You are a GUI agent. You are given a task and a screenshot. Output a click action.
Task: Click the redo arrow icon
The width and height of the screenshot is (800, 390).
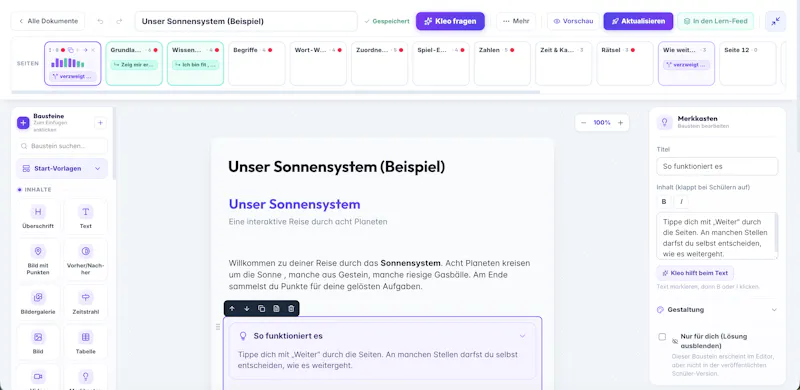pos(119,21)
